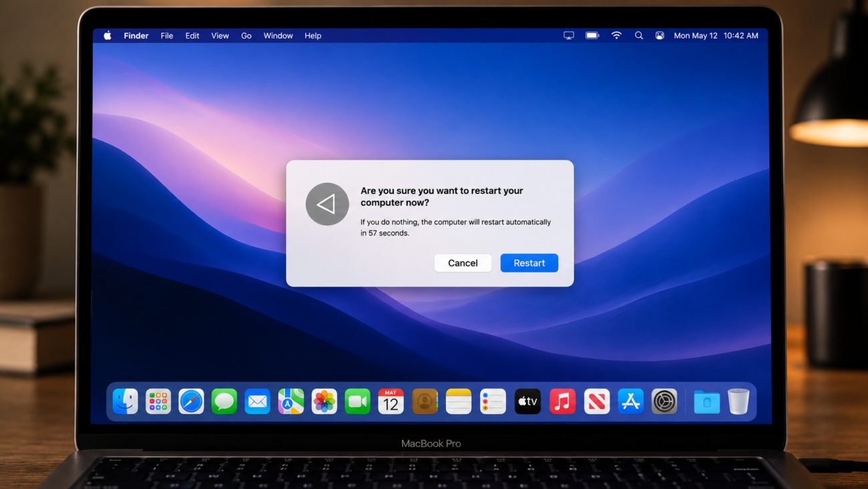868x489 pixels.
Task: Open the Help menu
Action: tap(313, 35)
